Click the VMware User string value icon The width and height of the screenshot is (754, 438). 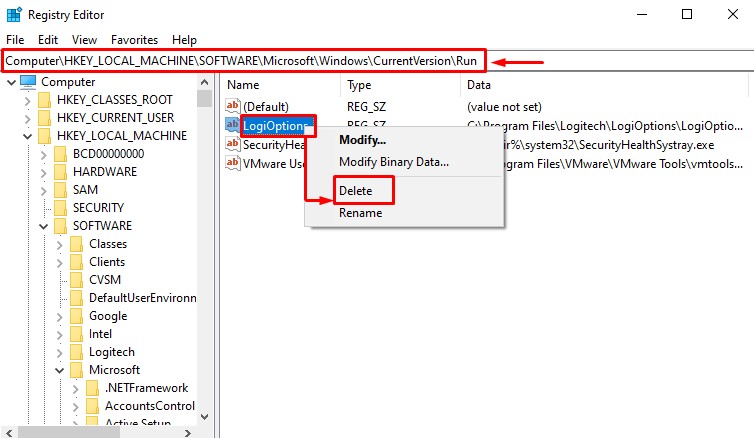coord(233,163)
